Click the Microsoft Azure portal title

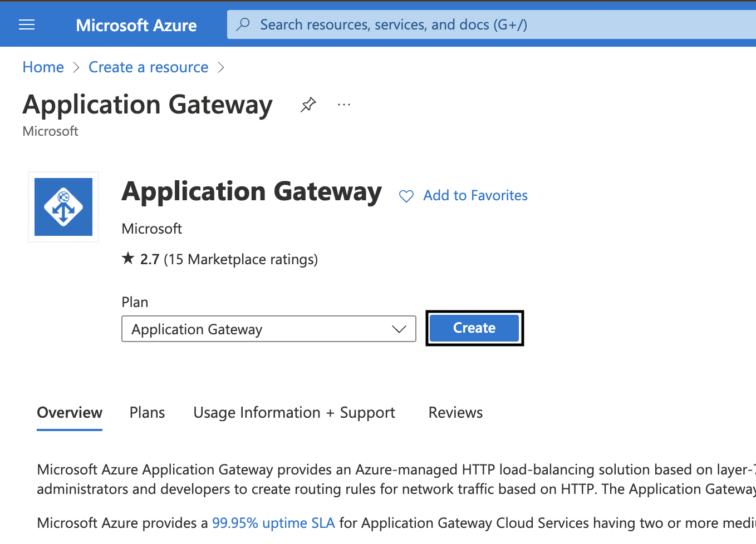136,25
